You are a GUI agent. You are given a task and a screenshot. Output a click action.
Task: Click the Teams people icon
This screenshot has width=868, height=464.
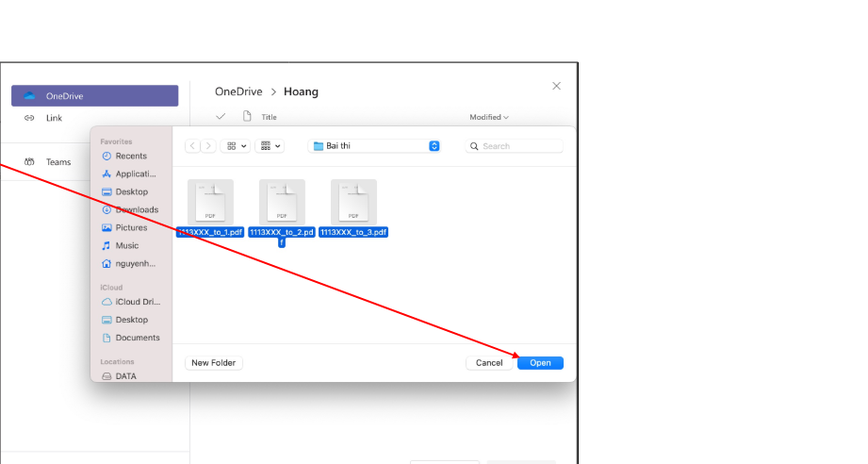coord(29,161)
